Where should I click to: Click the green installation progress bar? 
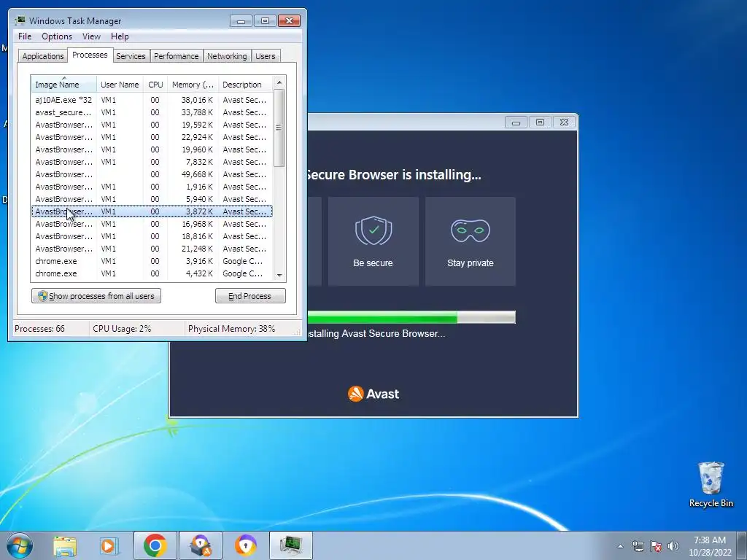tap(411, 317)
